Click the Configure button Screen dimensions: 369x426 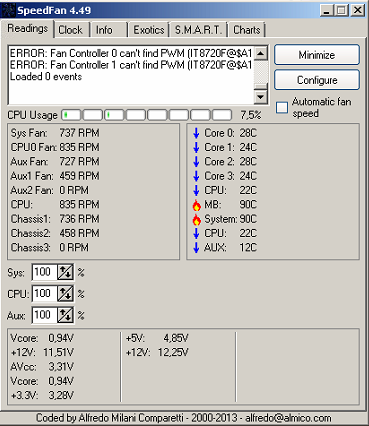tap(317, 80)
